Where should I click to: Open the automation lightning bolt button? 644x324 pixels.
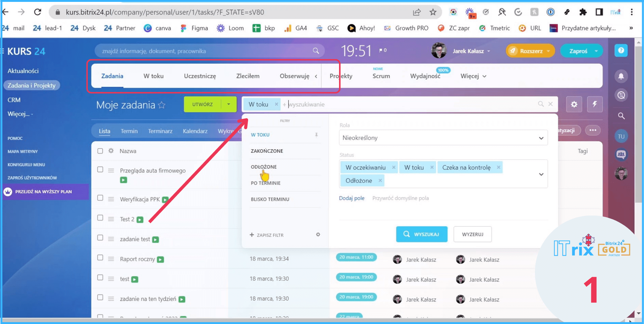coord(595,104)
